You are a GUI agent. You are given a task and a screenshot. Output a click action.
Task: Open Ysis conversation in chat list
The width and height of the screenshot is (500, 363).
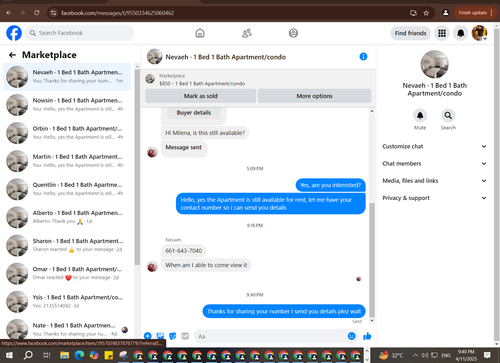point(67,301)
